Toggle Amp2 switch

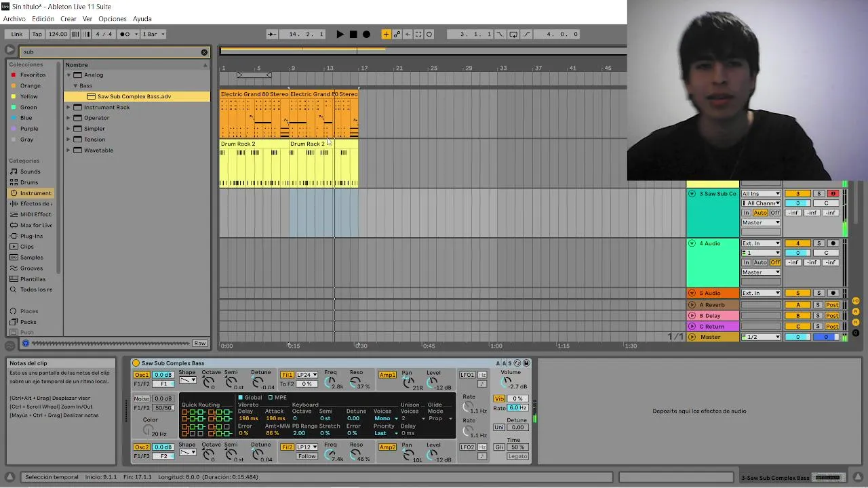click(387, 447)
